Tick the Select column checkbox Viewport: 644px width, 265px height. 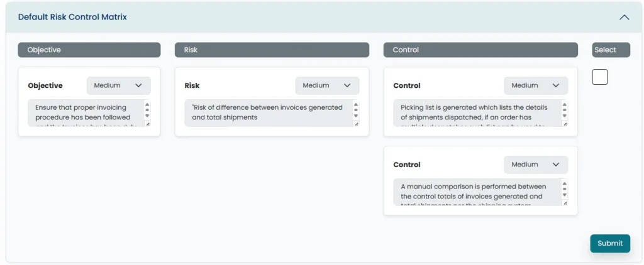[600, 77]
